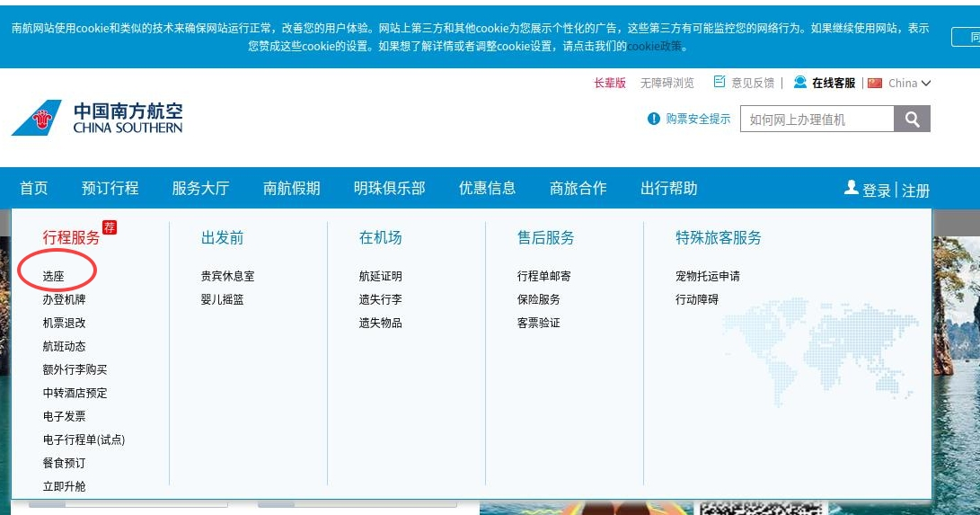Image resolution: width=980 pixels, height=515 pixels.
Task: Click the 航班动态 link
Action: pyautogui.click(x=65, y=346)
